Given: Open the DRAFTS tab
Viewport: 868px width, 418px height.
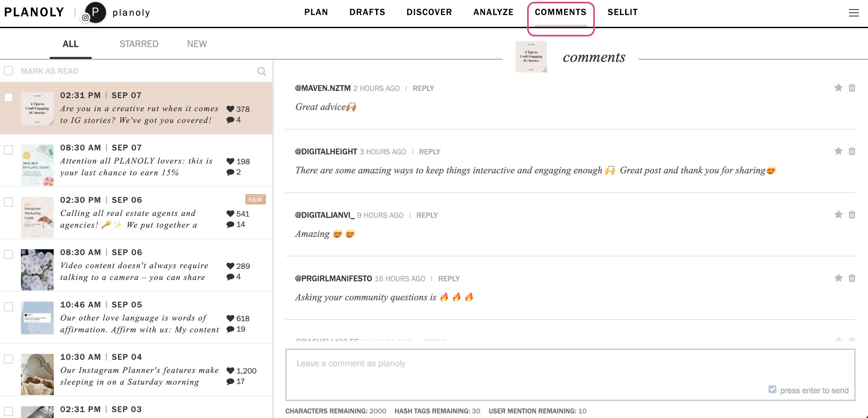Looking at the screenshot, I should pyautogui.click(x=367, y=12).
